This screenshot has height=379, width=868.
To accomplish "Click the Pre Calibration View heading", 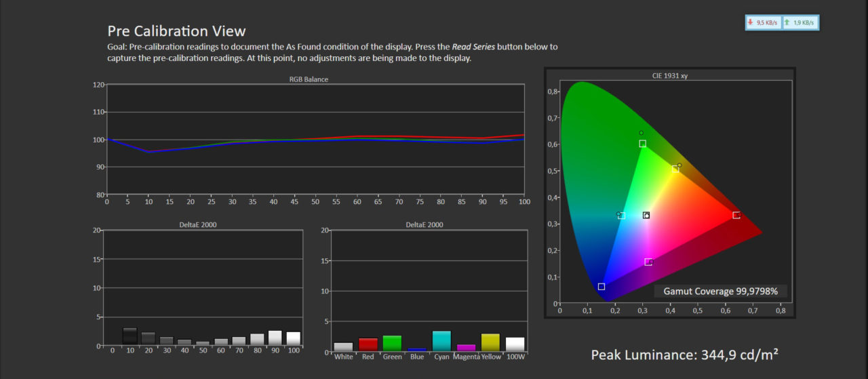I will pyautogui.click(x=176, y=31).
